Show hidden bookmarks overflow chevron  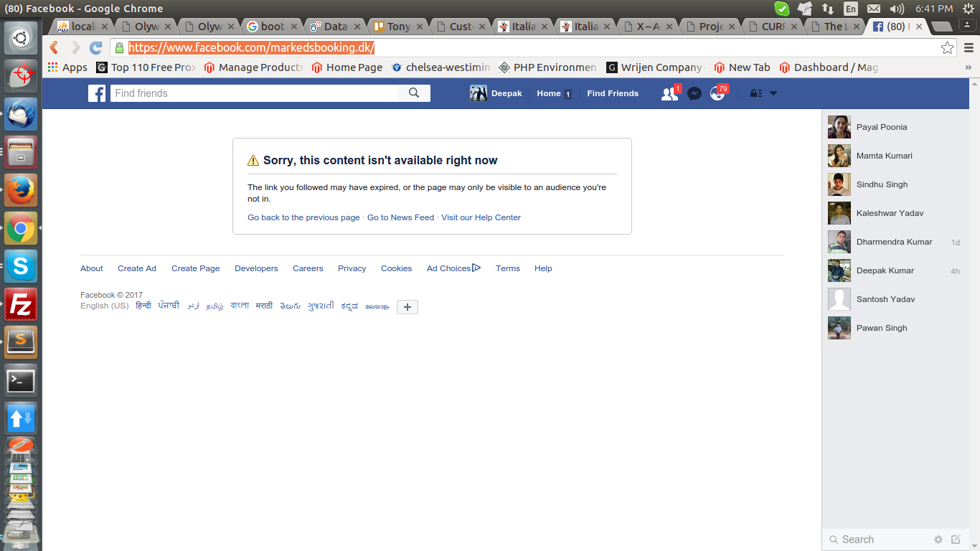(968, 67)
